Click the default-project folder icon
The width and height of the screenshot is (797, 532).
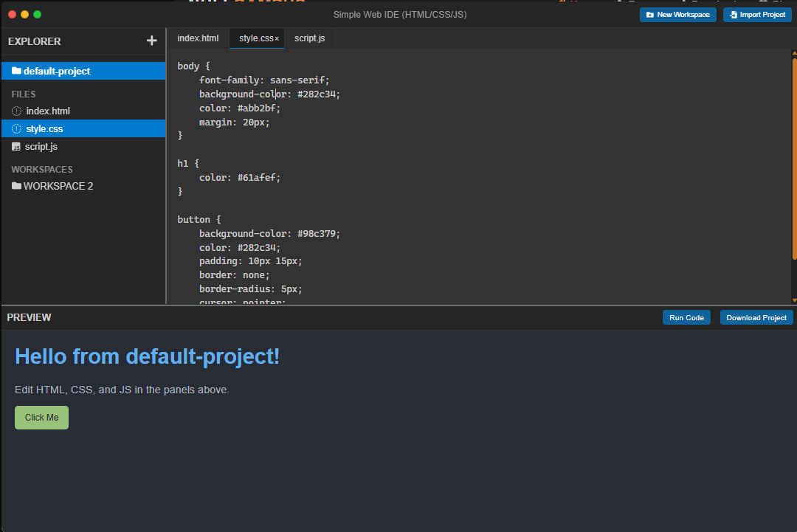[x=16, y=71]
